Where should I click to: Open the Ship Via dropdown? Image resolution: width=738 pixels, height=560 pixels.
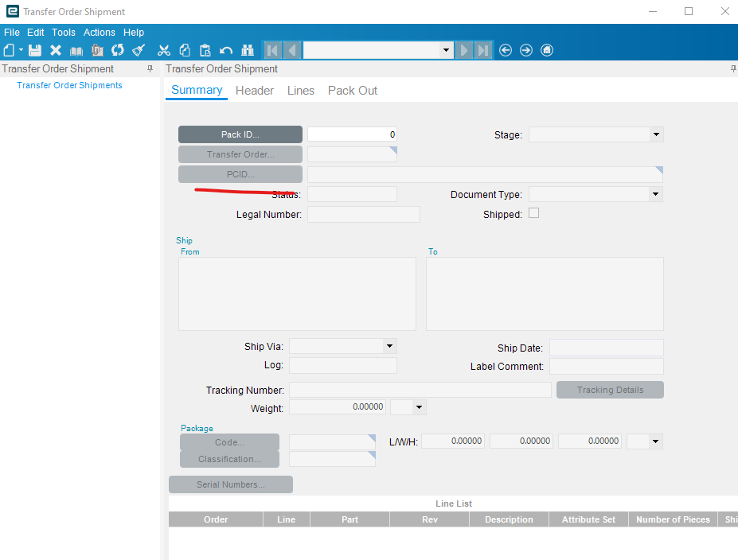390,346
